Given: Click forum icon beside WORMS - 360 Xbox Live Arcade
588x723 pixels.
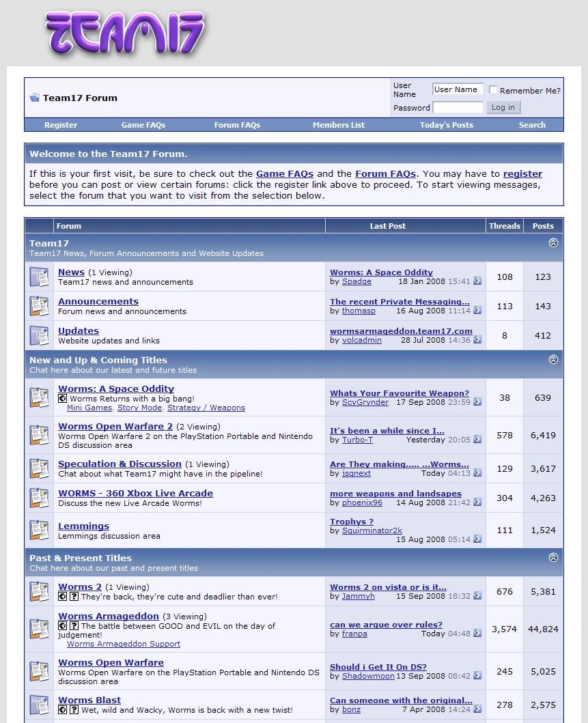Looking at the screenshot, I should click(39, 498).
